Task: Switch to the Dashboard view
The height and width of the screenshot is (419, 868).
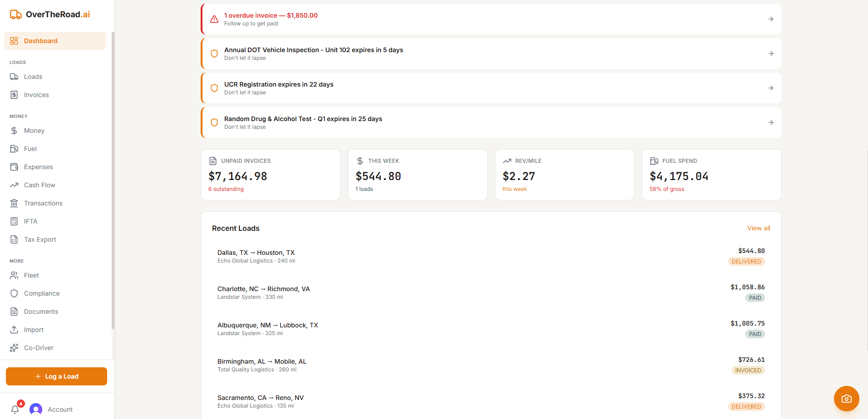Action: click(41, 40)
